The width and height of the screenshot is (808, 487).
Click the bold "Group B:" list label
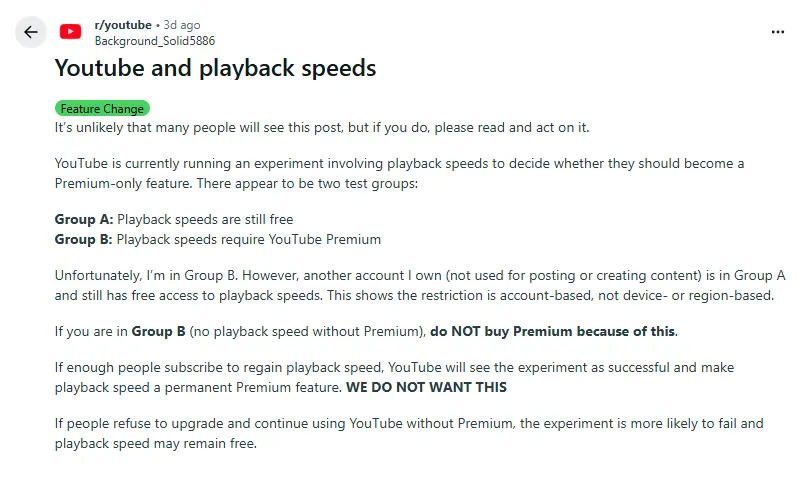pos(84,239)
